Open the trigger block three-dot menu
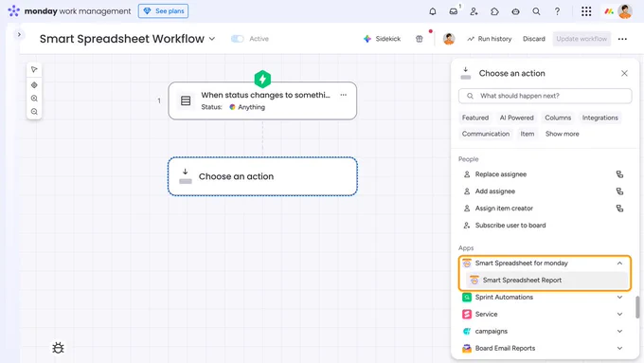Viewport: 644px width, 363px height. pos(344,95)
